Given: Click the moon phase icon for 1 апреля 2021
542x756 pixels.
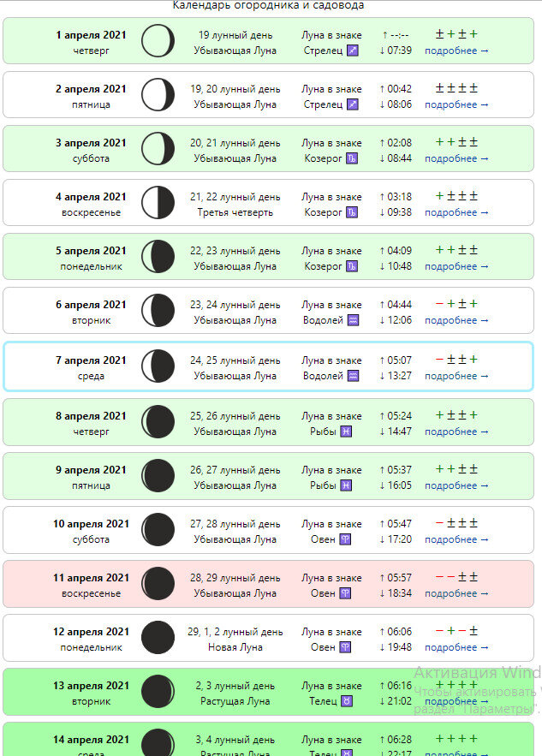Looking at the screenshot, I should click(x=158, y=40).
